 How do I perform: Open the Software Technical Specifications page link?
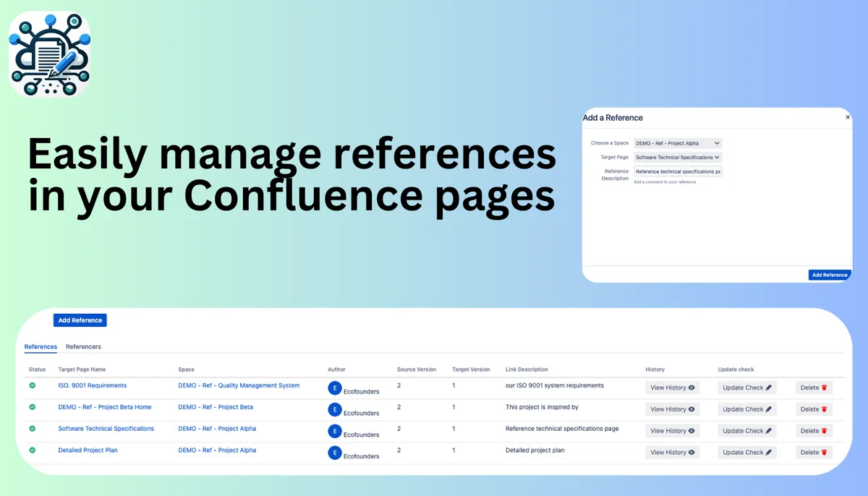pyautogui.click(x=106, y=429)
